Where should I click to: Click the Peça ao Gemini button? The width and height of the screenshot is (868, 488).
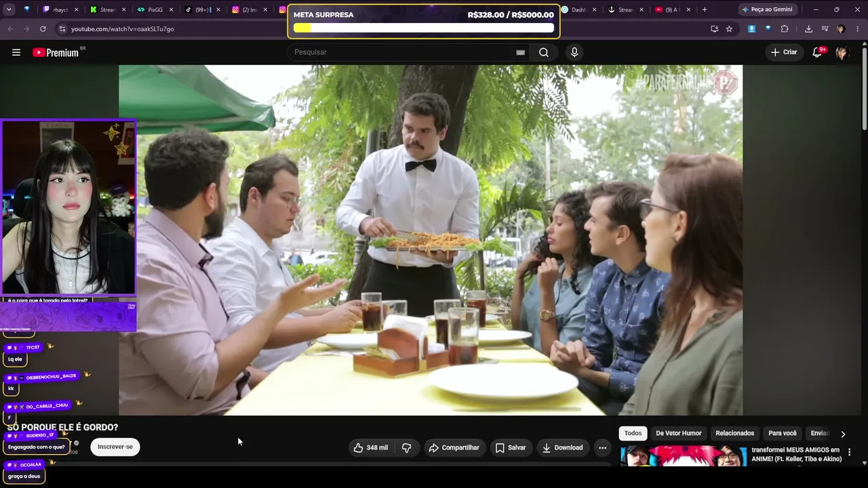767,9
